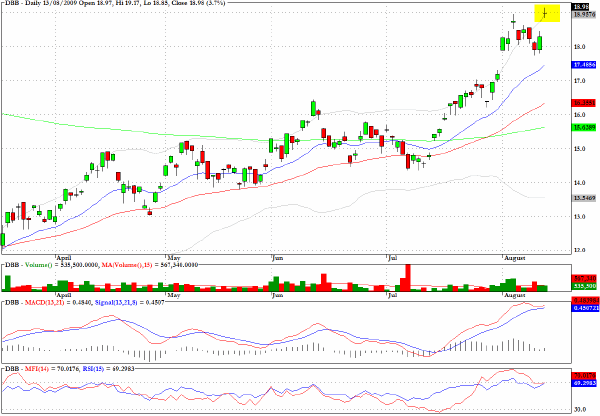Select the blue 17.4856 moving average tag

coord(584,65)
